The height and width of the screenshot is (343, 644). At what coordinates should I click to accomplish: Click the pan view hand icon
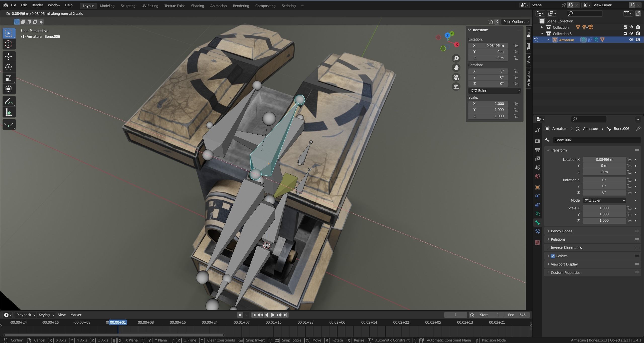click(x=456, y=68)
